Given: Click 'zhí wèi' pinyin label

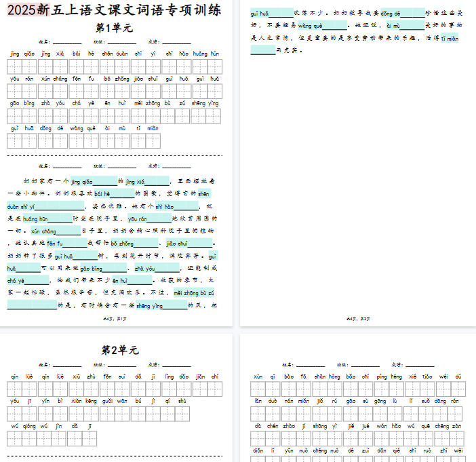Looking at the screenshot, I should (x=452, y=450).
